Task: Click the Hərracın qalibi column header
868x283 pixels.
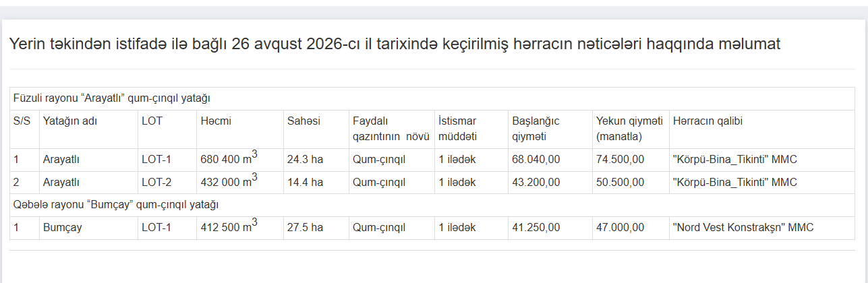Action: pos(762,129)
